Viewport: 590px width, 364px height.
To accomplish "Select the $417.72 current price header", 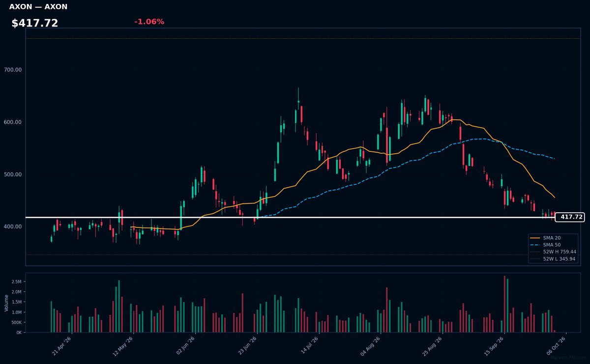I will [35, 23].
